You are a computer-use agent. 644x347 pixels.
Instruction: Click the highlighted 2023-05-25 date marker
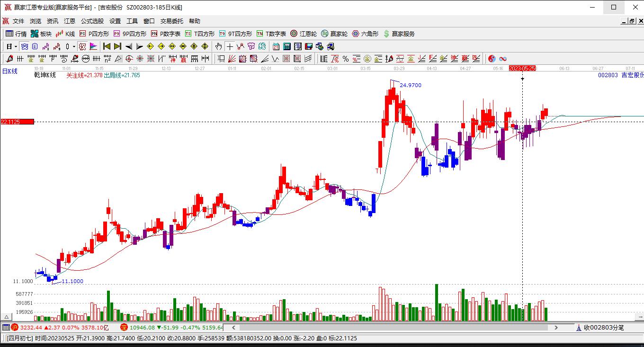coord(522,68)
